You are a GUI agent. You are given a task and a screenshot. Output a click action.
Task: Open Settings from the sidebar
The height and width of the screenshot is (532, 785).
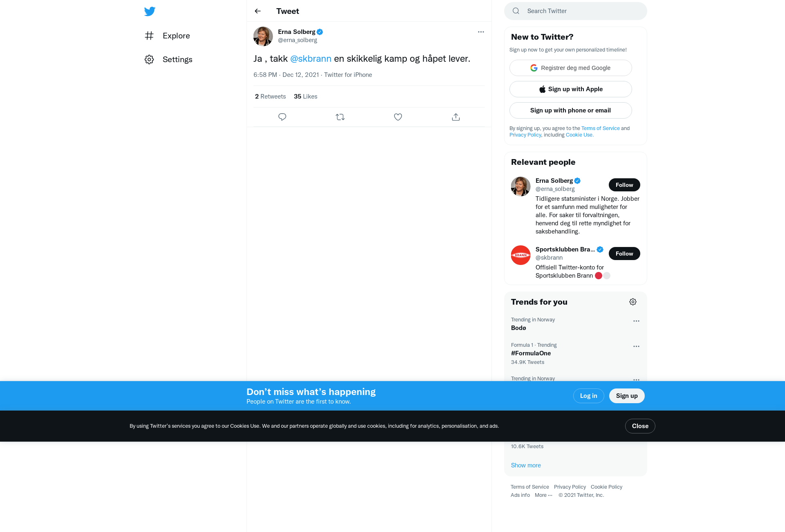pos(168,59)
